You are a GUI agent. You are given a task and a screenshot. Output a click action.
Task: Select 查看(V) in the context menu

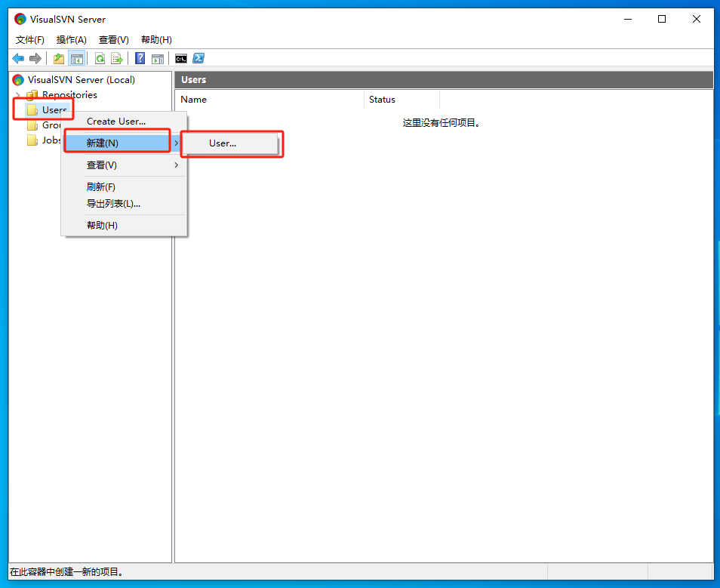(x=124, y=165)
